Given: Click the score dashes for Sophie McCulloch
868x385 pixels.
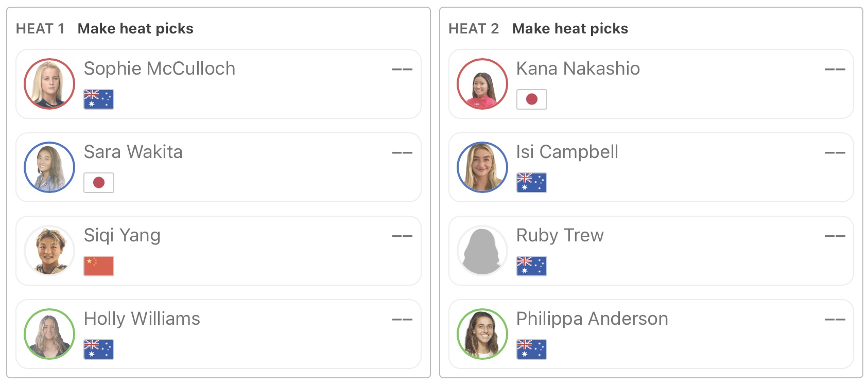Looking at the screenshot, I should click(x=402, y=69).
